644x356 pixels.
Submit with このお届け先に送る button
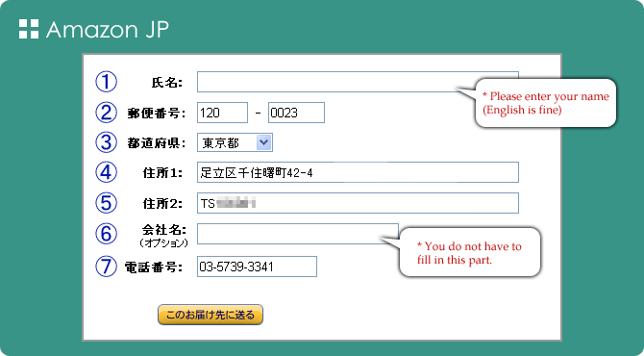click(211, 315)
